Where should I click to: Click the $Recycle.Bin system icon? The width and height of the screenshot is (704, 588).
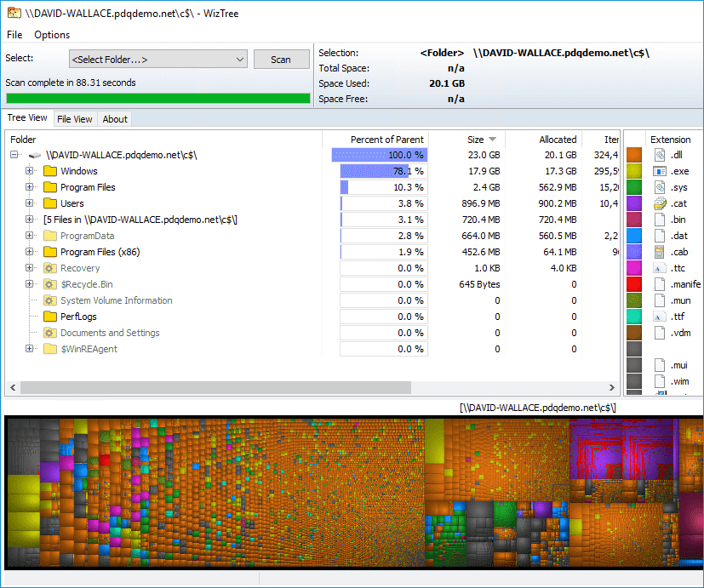[49, 284]
